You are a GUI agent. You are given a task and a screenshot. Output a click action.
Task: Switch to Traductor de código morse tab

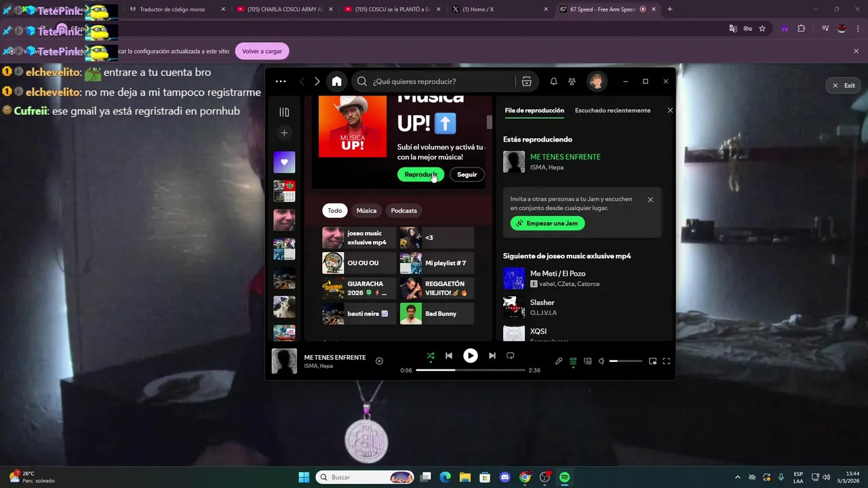pos(177,9)
